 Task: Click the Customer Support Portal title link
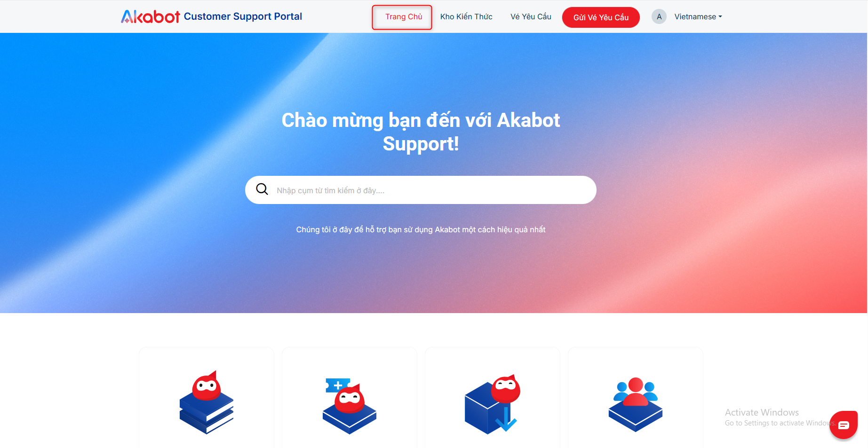point(243,16)
